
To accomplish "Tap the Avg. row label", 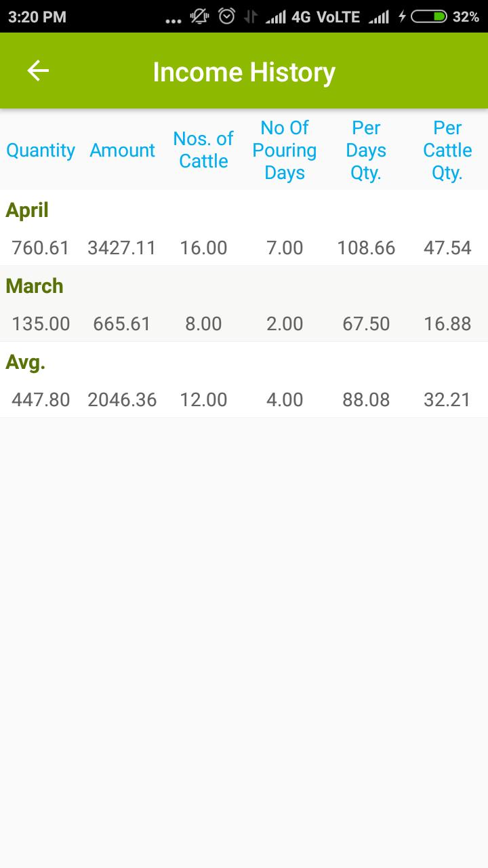I will 26,362.
